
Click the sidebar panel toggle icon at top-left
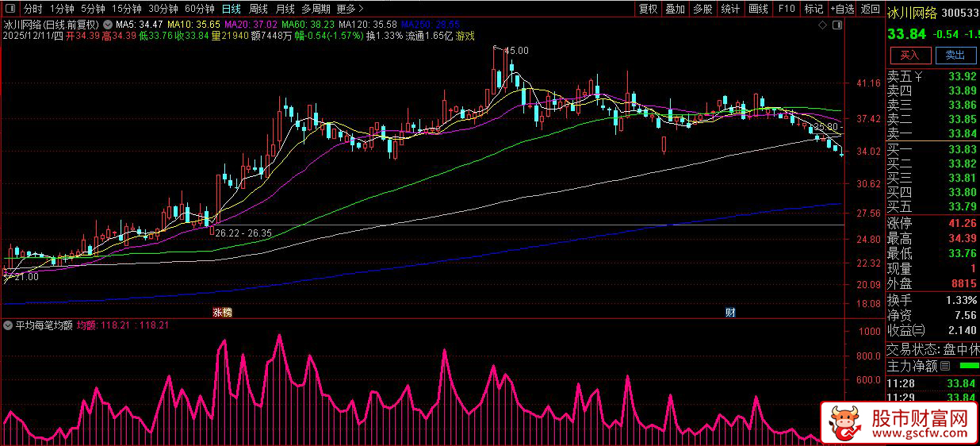(10, 10)
